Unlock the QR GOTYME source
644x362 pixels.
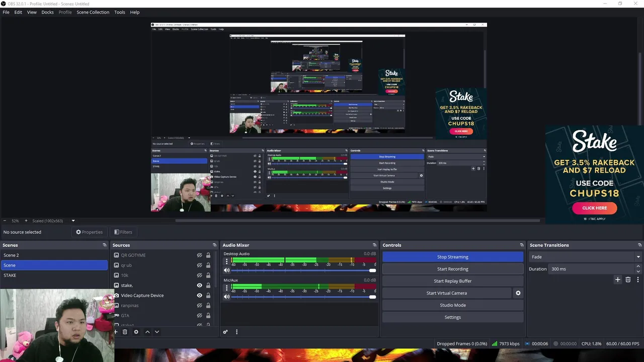208,255
